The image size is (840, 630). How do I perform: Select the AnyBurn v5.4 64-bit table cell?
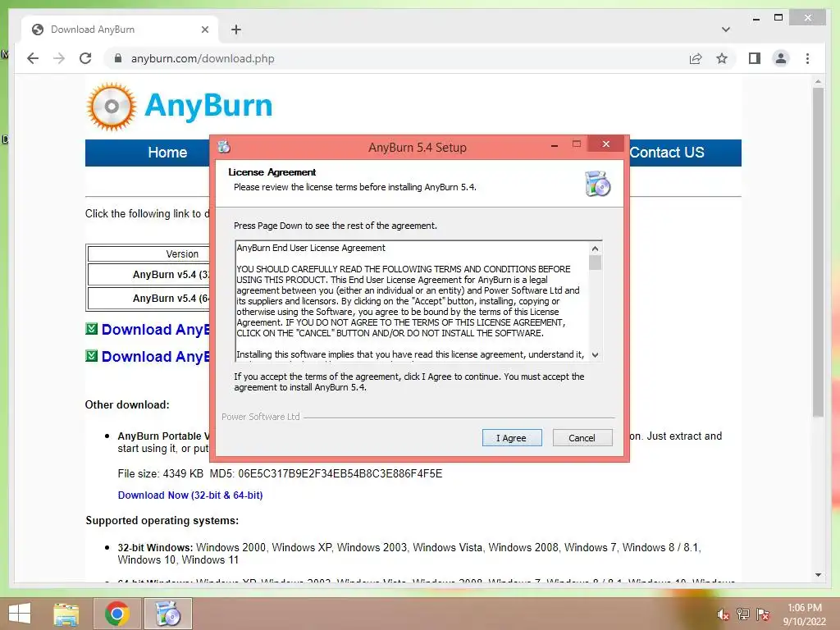tap(149, 299)
